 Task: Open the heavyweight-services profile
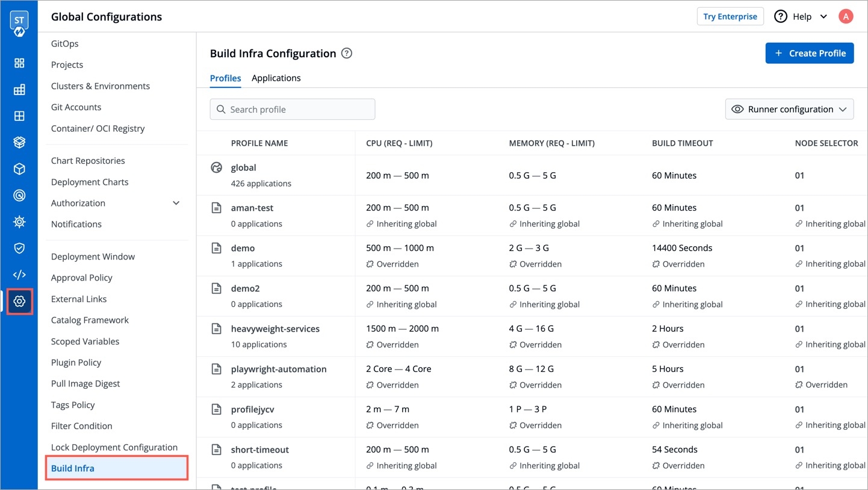275,329
